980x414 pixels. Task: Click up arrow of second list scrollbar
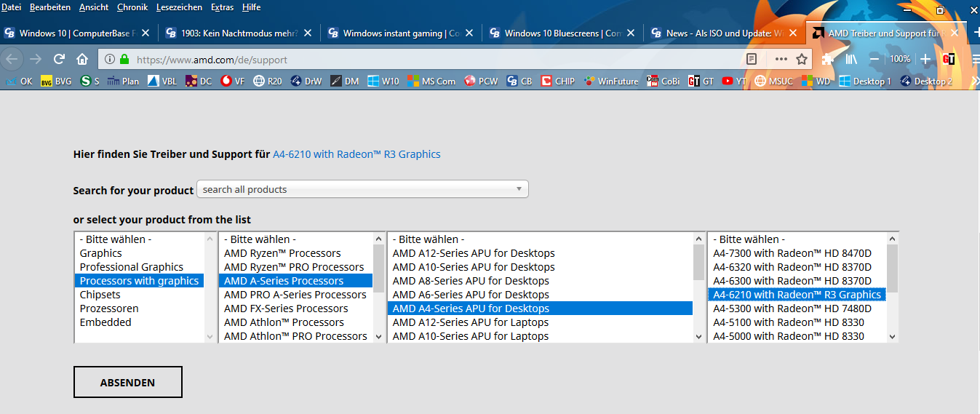click(x=378, y=239)
